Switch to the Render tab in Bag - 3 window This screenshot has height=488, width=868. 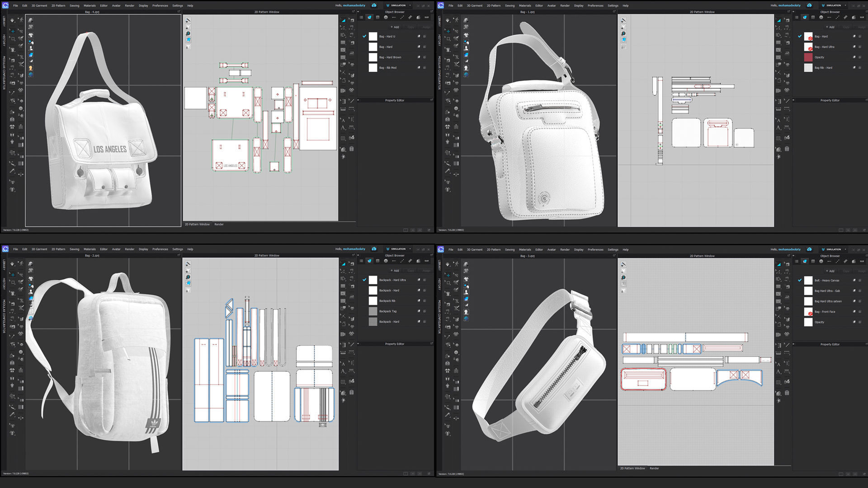click(654, 469)
